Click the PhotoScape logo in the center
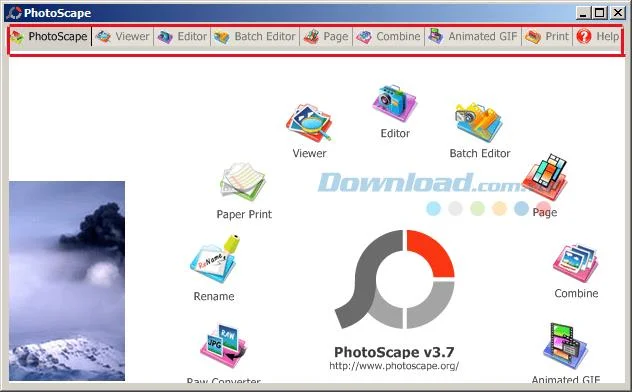 click(395, 279)
